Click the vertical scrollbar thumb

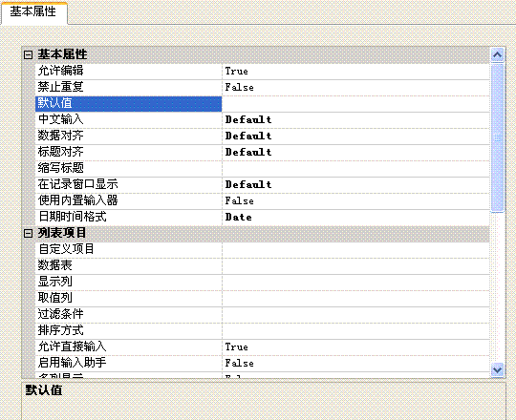coord(497,138)
